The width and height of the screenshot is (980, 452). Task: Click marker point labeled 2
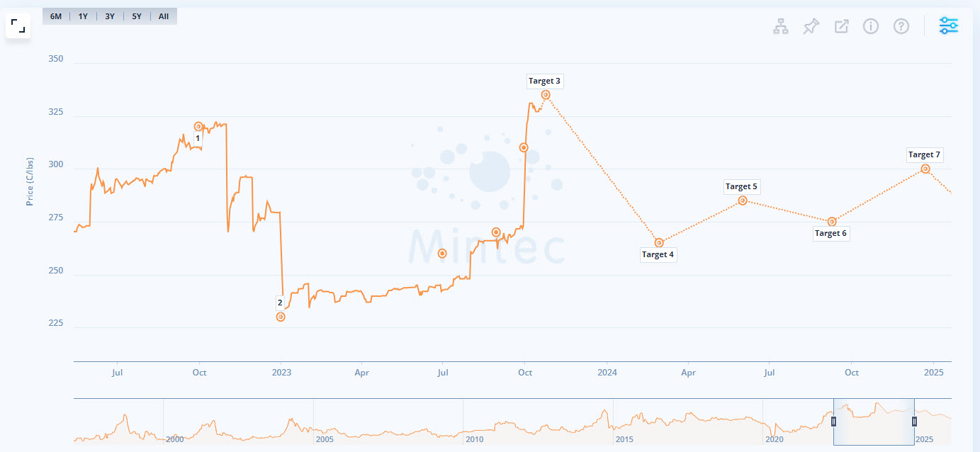pos(281,317)
